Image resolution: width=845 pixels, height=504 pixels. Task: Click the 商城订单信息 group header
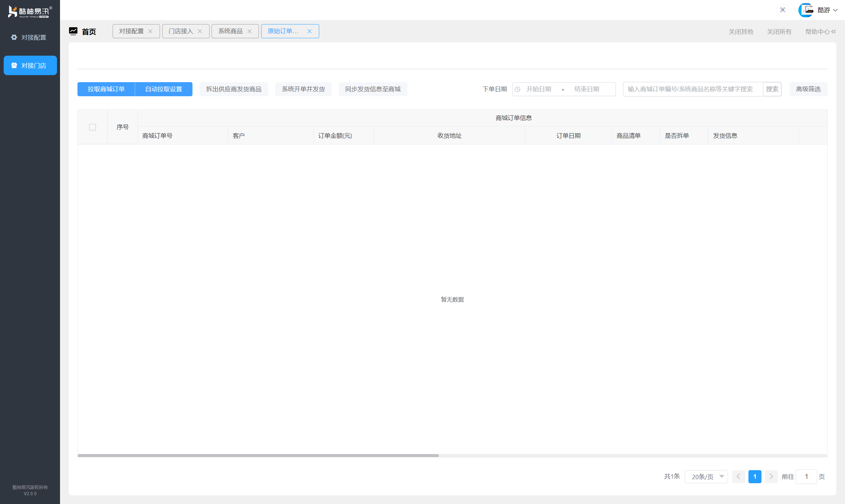pyautogui.click(x=513, y=118)
